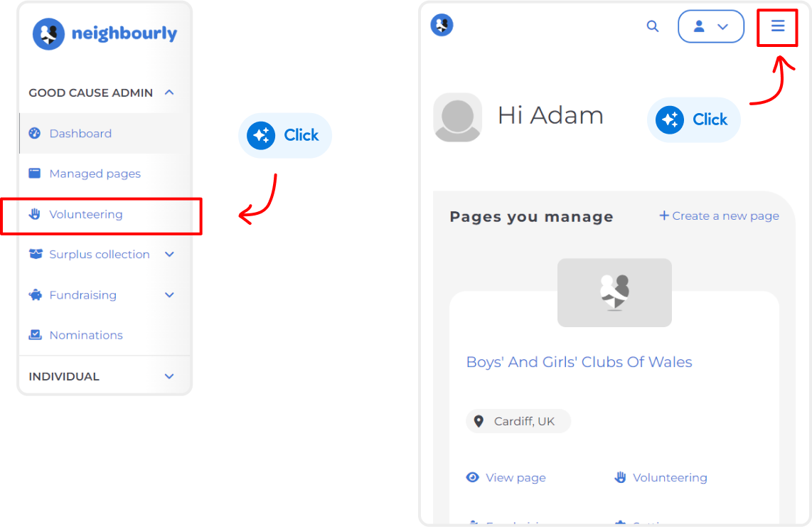Screen dimensions: 812x527
Task: Open the hamburger menu icon
Action: click(x=777, y=26)
